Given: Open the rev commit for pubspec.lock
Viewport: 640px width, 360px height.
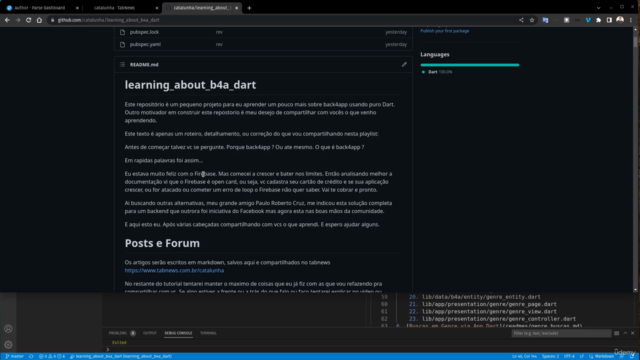Looking at the screenshot, I should (x=219, y=32).
